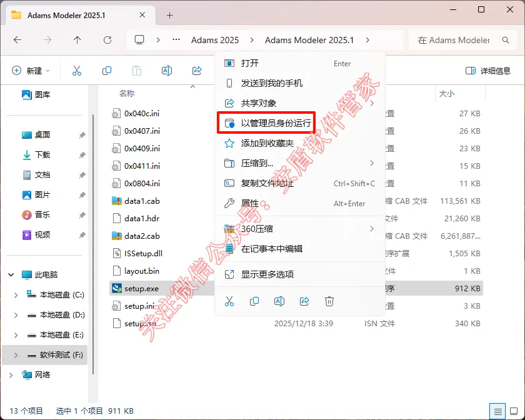The width and height of the screenshot is (525, 420).
Task: Toggle the 详细信息 details pane button
Action: click(x=488, y=71)
